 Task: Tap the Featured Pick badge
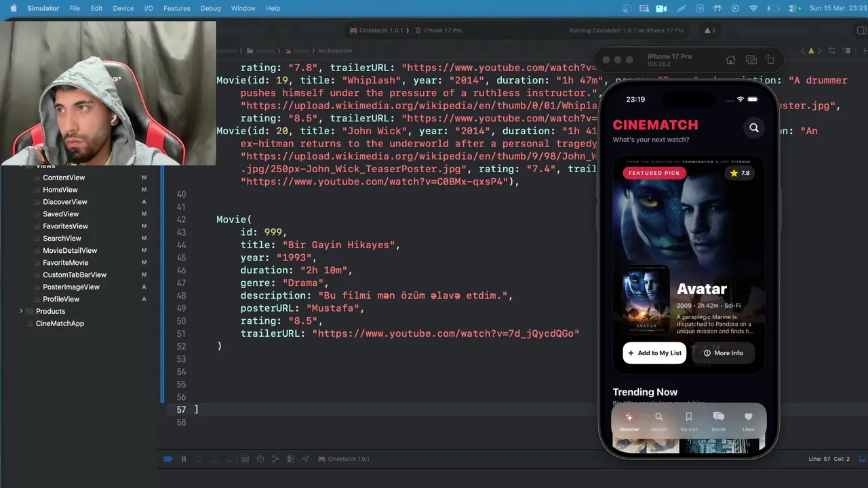click(654, 173)
